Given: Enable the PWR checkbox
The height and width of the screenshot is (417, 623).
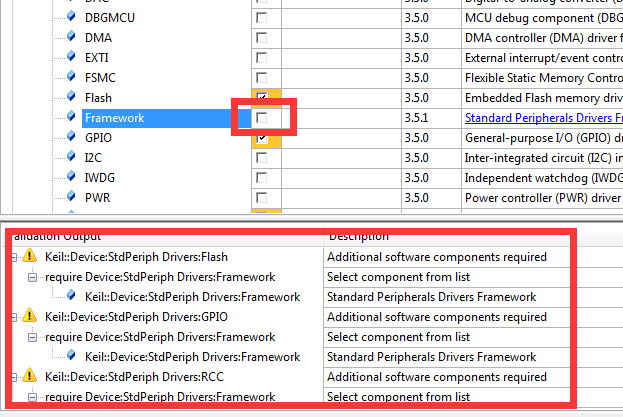Looking at the screenshot, I should [x=261, y=197].
